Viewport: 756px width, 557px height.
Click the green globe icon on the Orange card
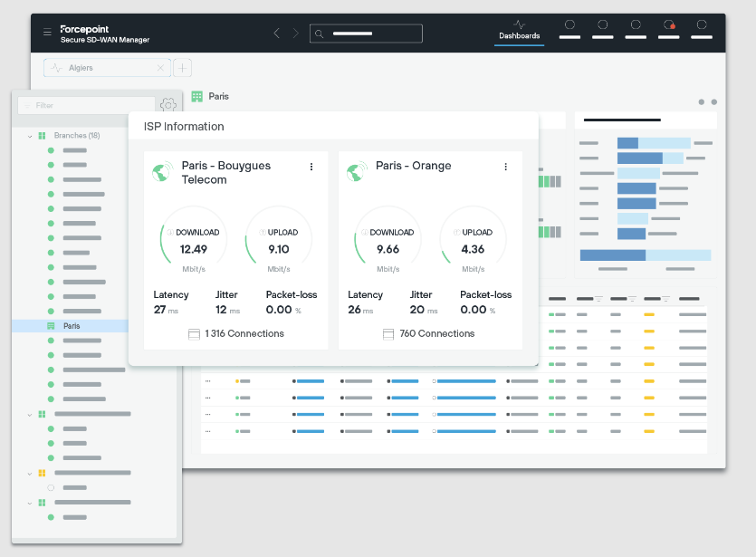[357, 170]
